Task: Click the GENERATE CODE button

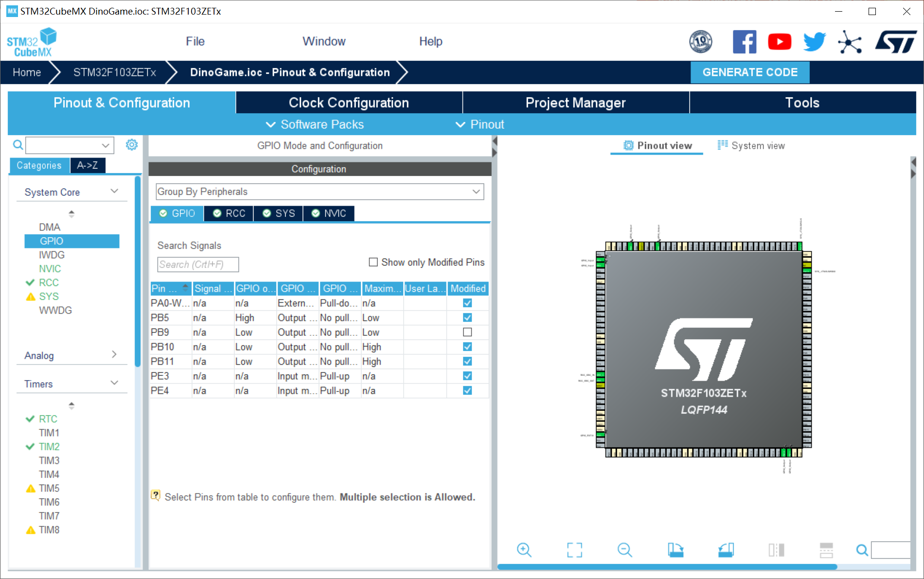Action: [x=750, y=72]
